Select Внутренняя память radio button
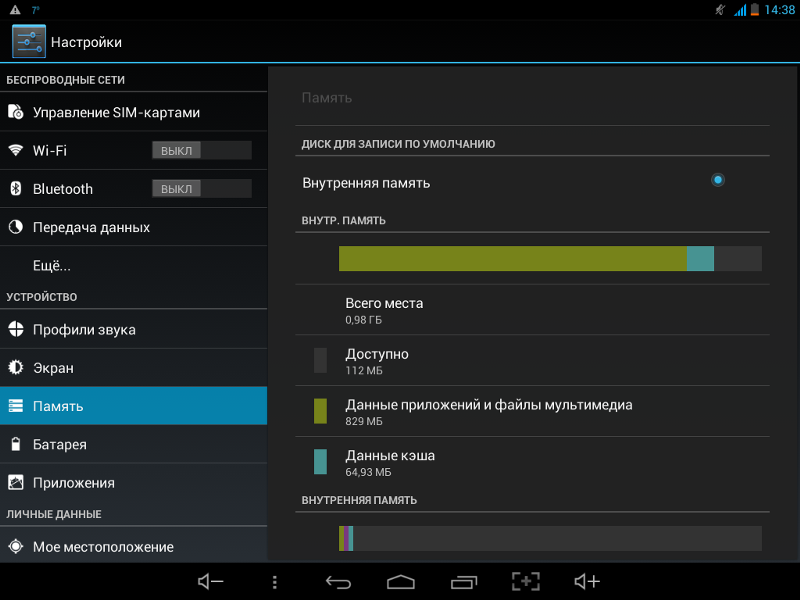Screen dimensions: 800x600 point(718,180)
